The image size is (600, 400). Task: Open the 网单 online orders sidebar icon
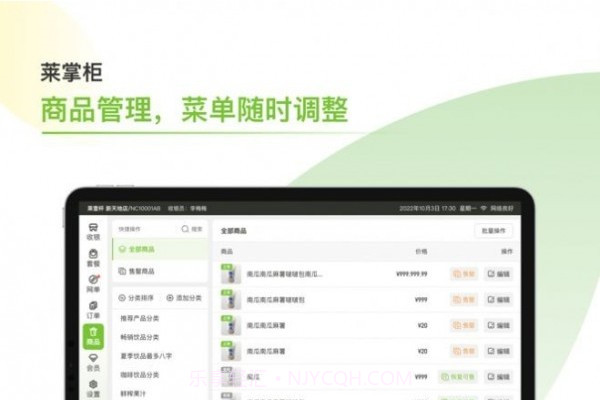(x=93, y=284)
